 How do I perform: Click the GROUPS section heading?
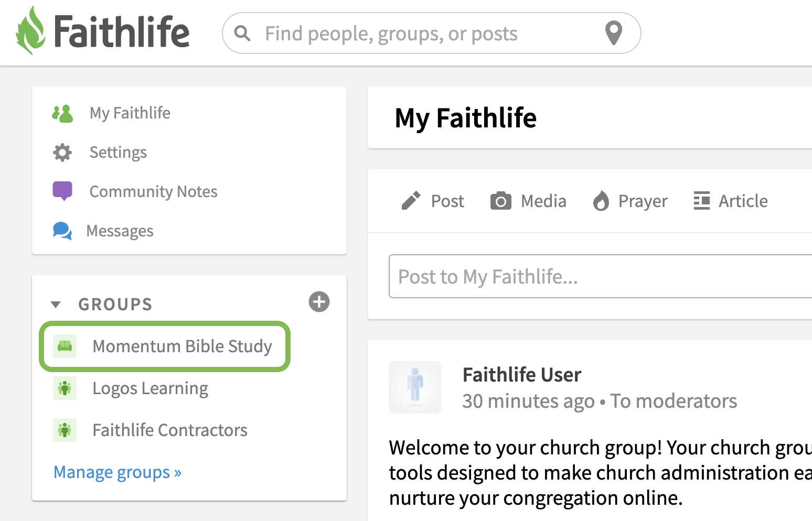point(115,305)
